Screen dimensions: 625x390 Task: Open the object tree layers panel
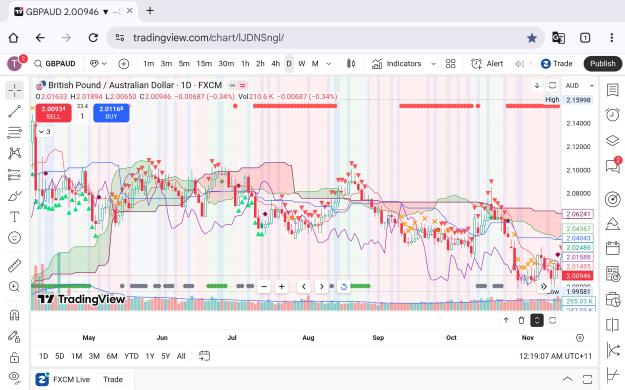(612, 140)
